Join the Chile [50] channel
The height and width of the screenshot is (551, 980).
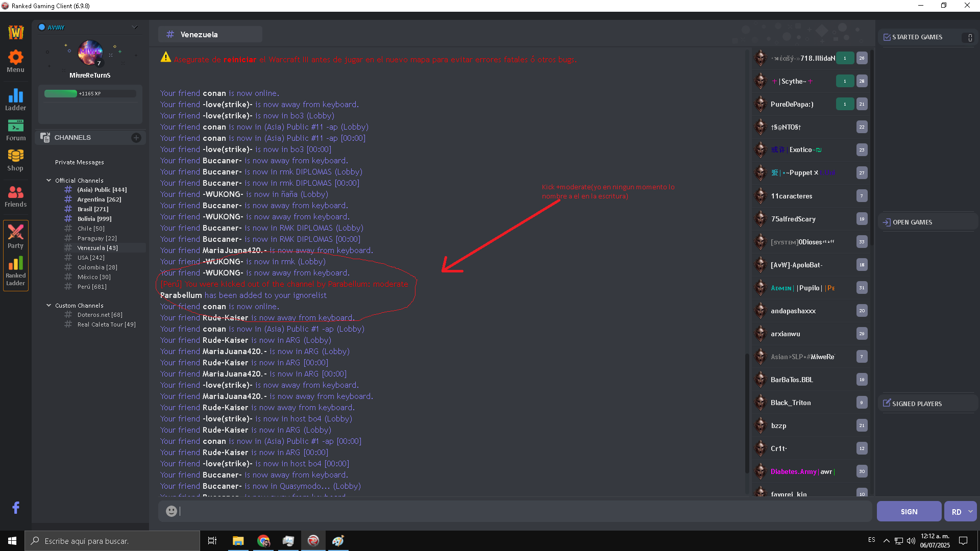coord(91,229)
